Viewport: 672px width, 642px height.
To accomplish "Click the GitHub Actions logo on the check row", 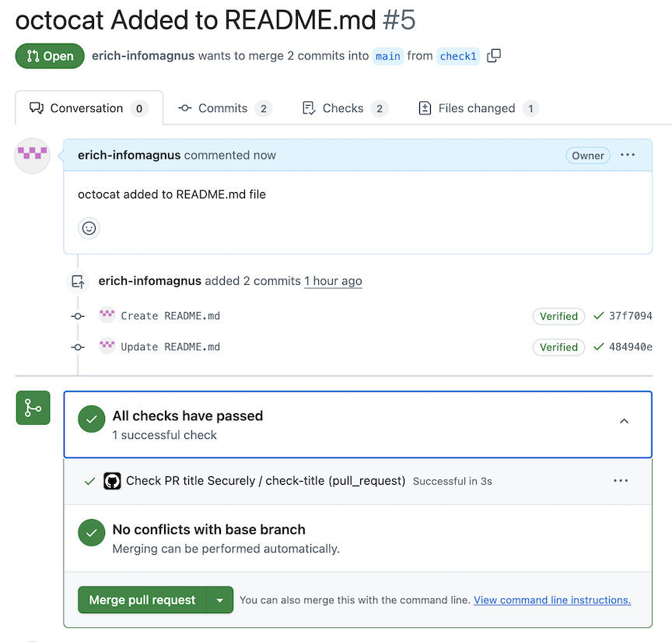I will pyautogui.click(x=112, y=480).
